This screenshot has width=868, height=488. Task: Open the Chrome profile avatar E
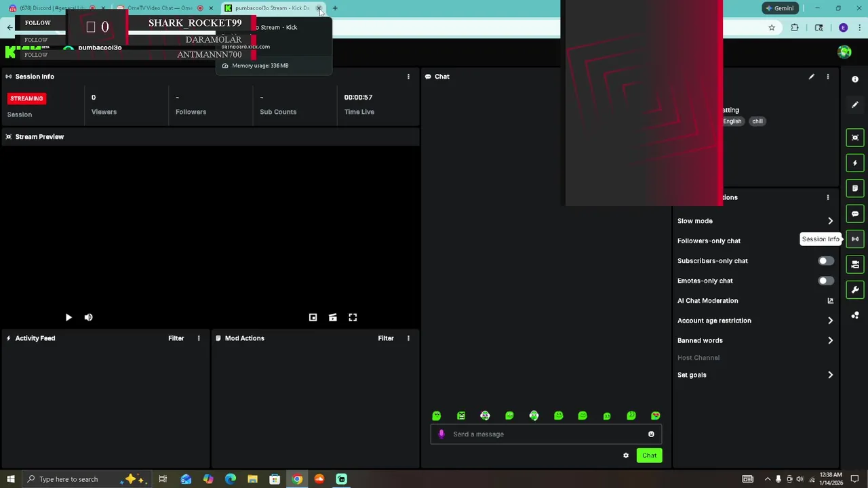coord(843,28)
